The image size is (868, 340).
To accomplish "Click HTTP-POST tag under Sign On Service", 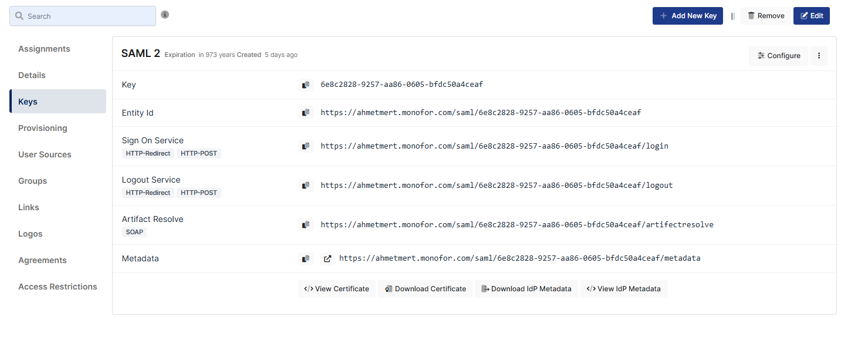I will tap(199, 153).
